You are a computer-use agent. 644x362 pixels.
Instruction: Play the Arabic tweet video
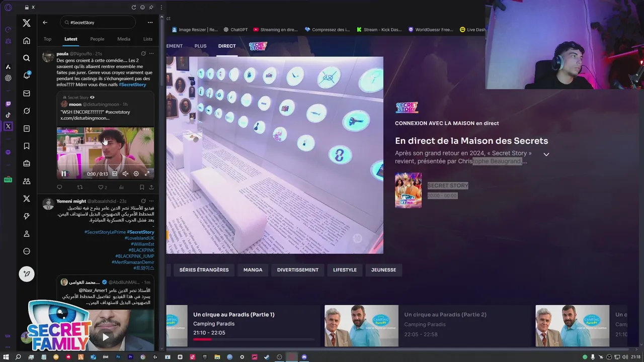coord(105,337)
